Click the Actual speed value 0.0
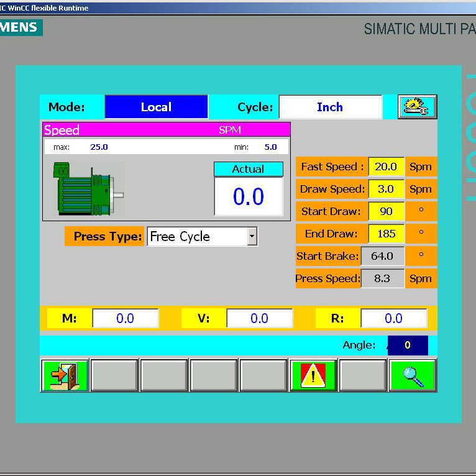 (x=249, y=196)
